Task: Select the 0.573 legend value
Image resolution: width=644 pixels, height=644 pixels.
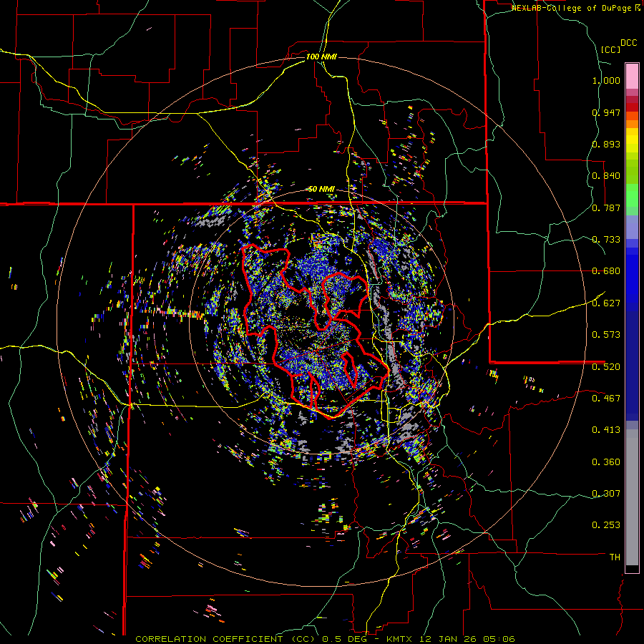Action: click(x=606, y=335)
